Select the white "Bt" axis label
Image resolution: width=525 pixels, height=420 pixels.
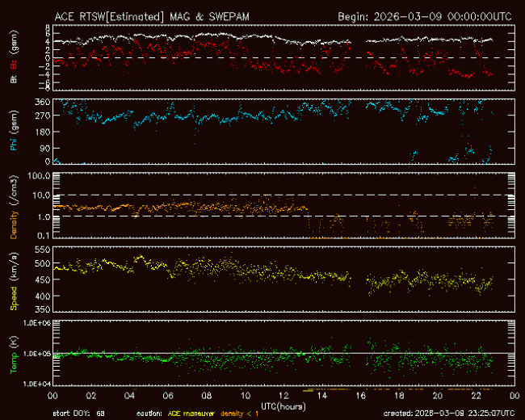click(x=14, y=79)
